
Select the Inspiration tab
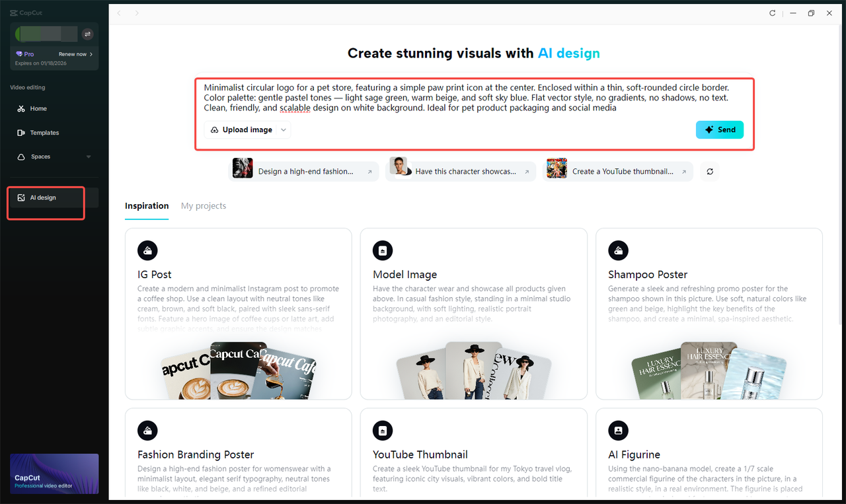[146, 205]
